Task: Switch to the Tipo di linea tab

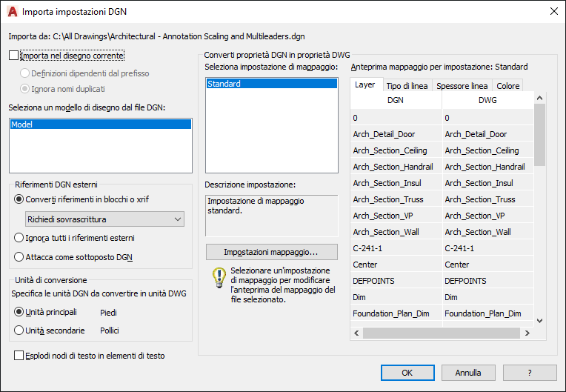Action: coord(407,86)
